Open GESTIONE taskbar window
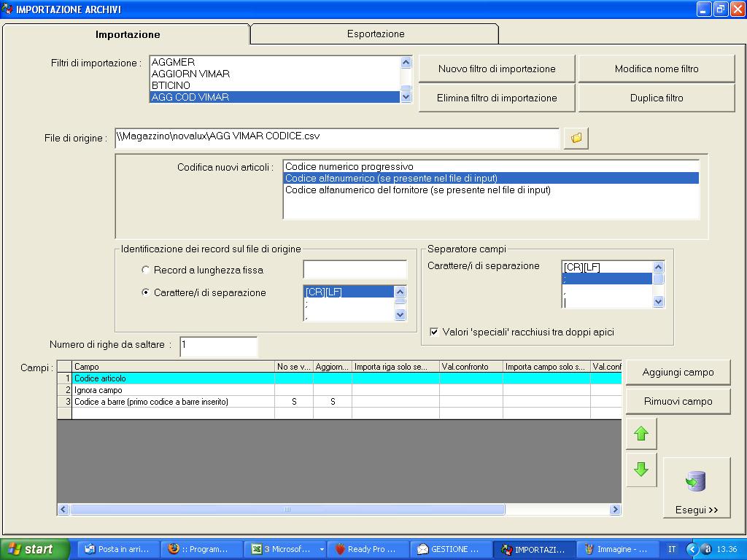The width and height of the screenshot is (747, 560). coord(452,549)
